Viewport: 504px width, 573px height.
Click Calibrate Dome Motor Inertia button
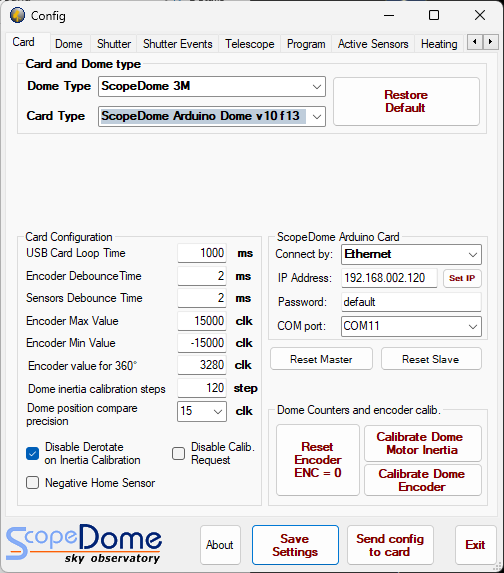(x=423, y=443)
